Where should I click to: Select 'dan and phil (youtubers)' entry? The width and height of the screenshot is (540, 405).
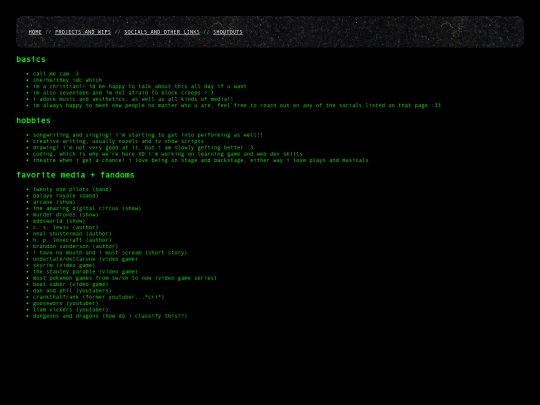(x=72, y=291)
